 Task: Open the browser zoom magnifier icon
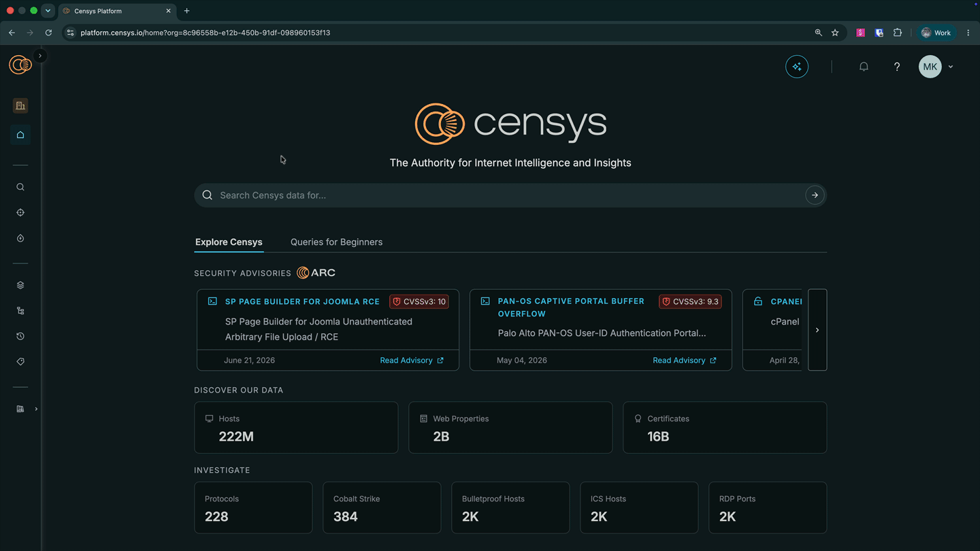818,33
